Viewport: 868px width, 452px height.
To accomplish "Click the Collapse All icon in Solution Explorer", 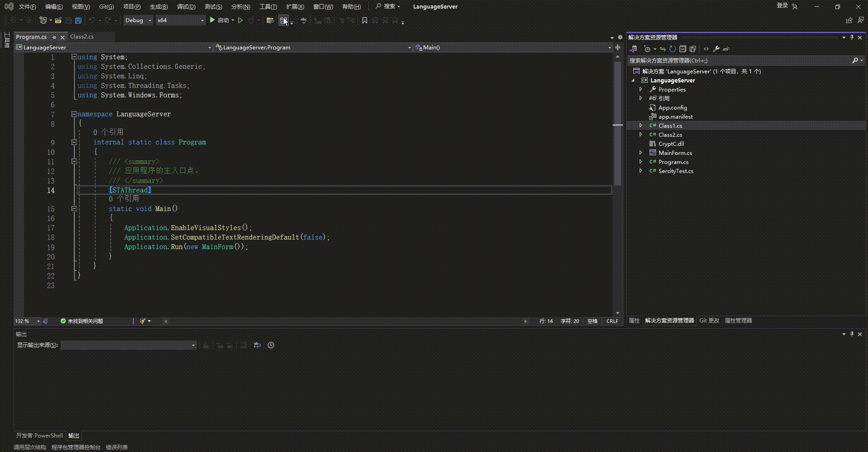I will coord(683,49).
